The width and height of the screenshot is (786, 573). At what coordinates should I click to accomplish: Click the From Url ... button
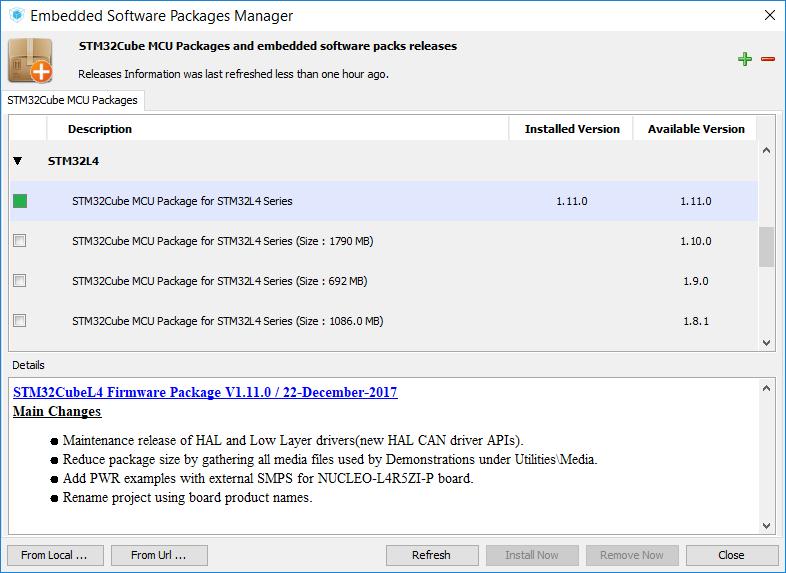click(x=159, y=555)
